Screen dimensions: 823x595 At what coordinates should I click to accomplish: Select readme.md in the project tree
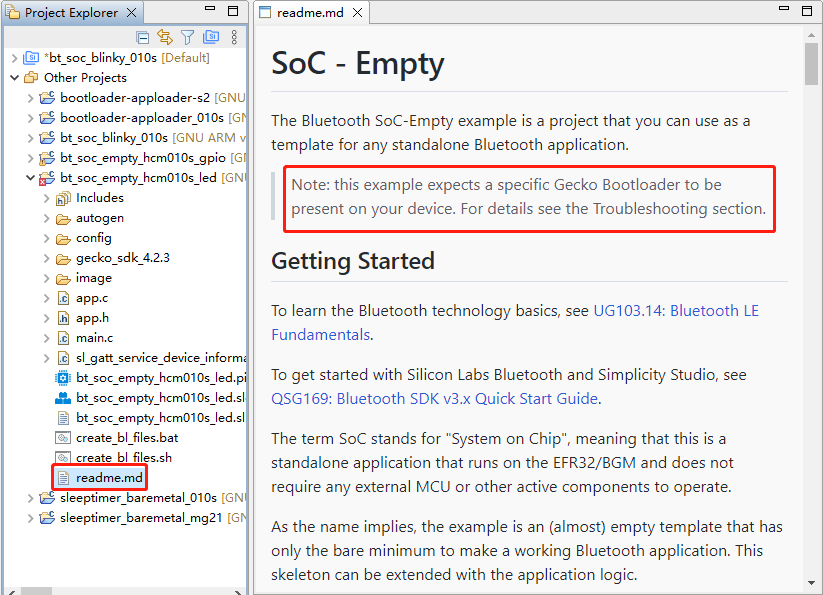pos(99,477)
